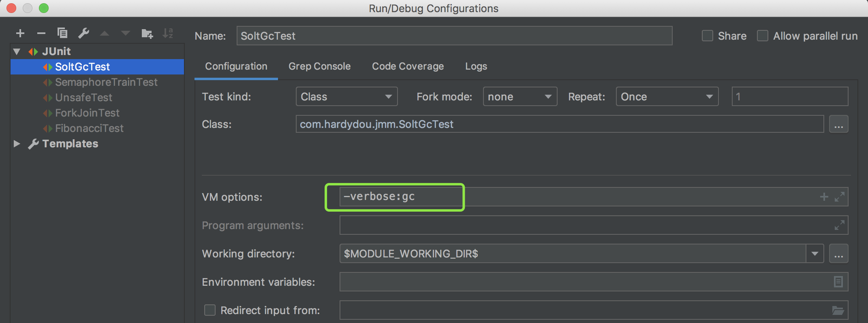Enable the Share checkbox
This screenshot has height=323, width=868.
pos(708,36)
